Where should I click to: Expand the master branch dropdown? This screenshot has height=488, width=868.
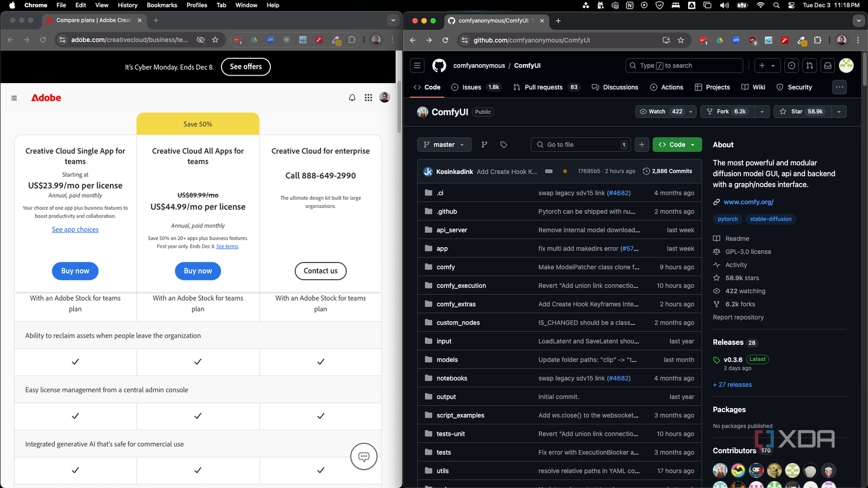coord(444,145)
